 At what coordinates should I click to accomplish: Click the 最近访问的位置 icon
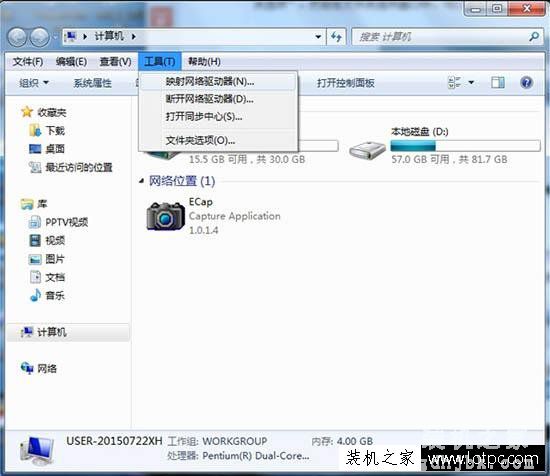[35, 167]
